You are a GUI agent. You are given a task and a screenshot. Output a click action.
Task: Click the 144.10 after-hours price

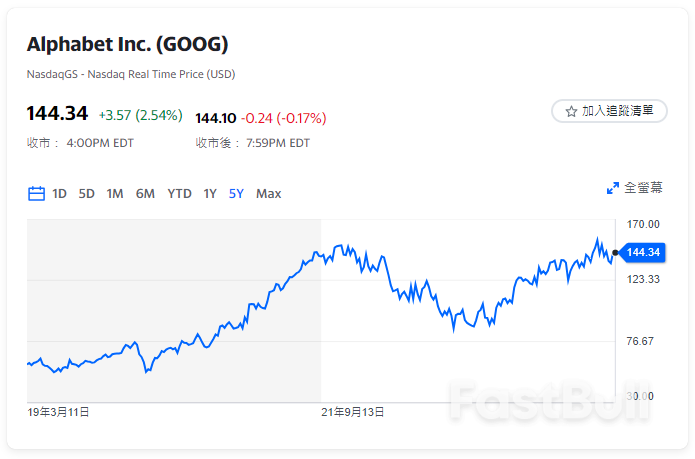[x=216, y=118]
